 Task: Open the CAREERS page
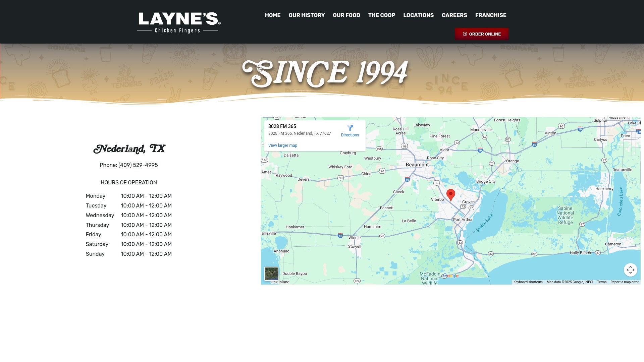454,15
